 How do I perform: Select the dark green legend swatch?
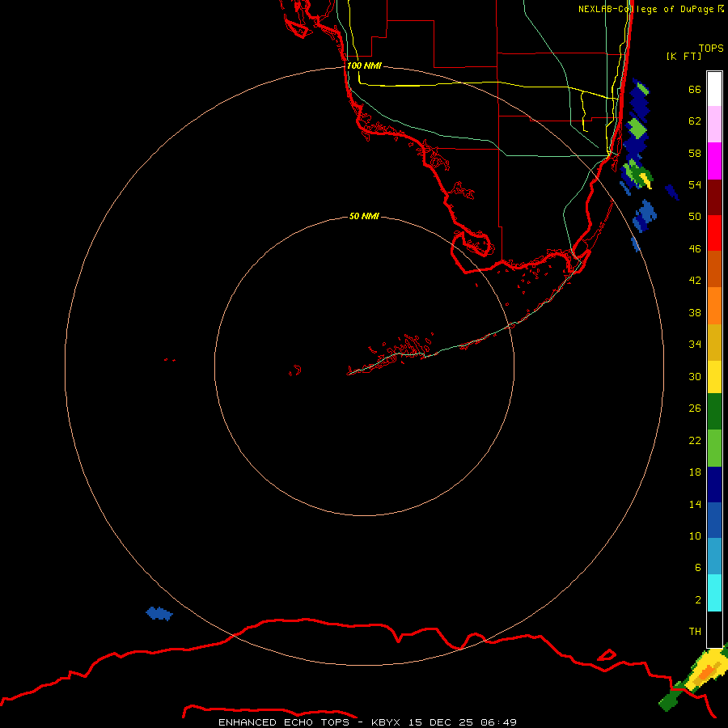pyautogui.click(x=714, y=412)
